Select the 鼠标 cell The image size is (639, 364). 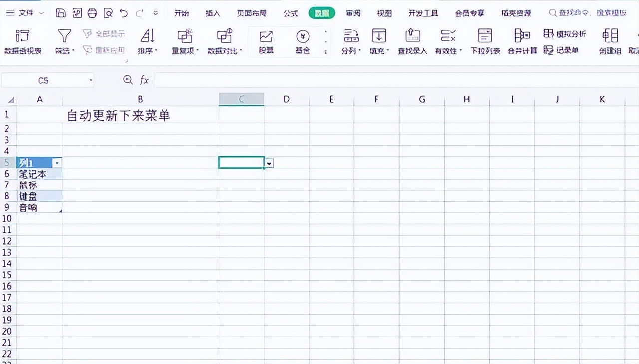[x=39, y=185]
